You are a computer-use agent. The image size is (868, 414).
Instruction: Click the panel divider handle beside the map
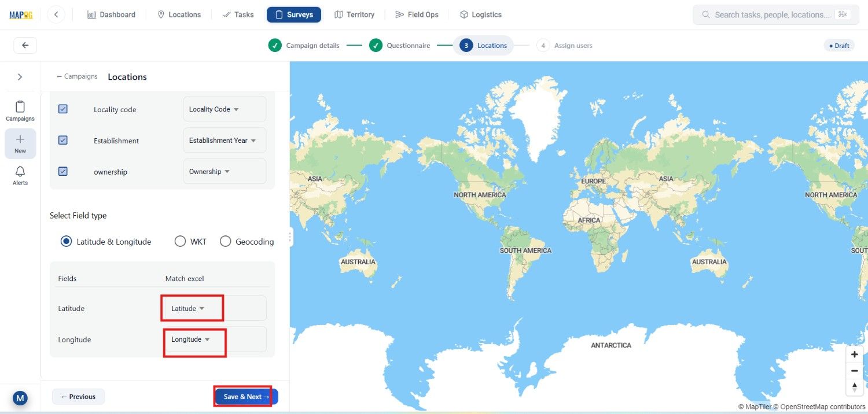pyautogui.click(x=290, y=237)
